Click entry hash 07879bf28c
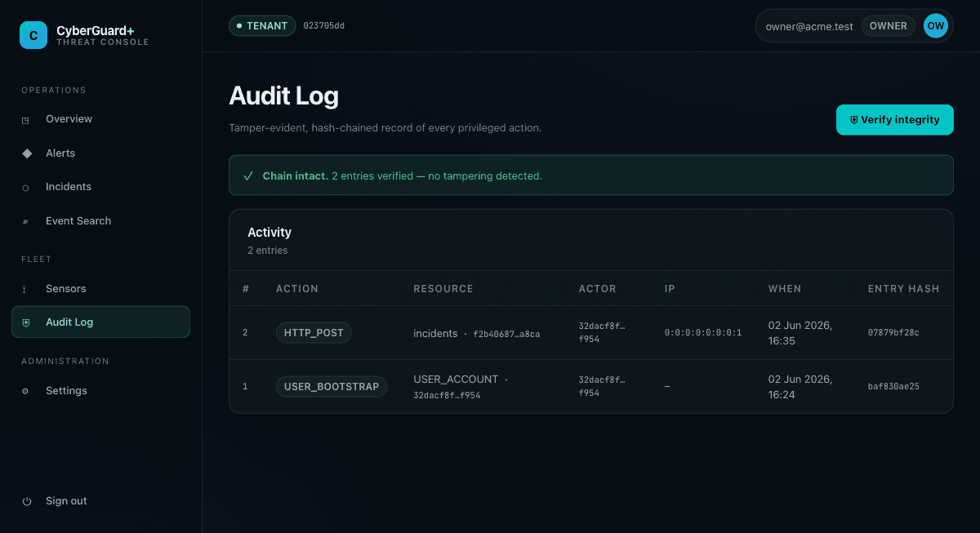This screenshot has width=980, height=533. (x=893, y=333)
